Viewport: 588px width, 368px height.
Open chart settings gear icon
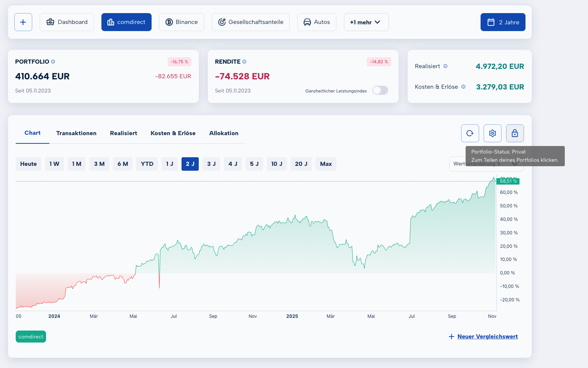tap(492, 133)
